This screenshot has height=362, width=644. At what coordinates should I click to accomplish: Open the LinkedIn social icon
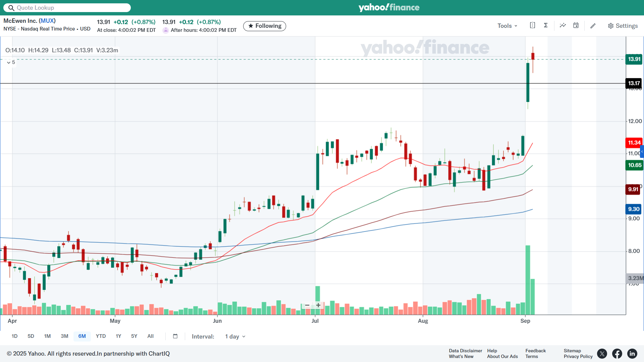click(632, 354)
